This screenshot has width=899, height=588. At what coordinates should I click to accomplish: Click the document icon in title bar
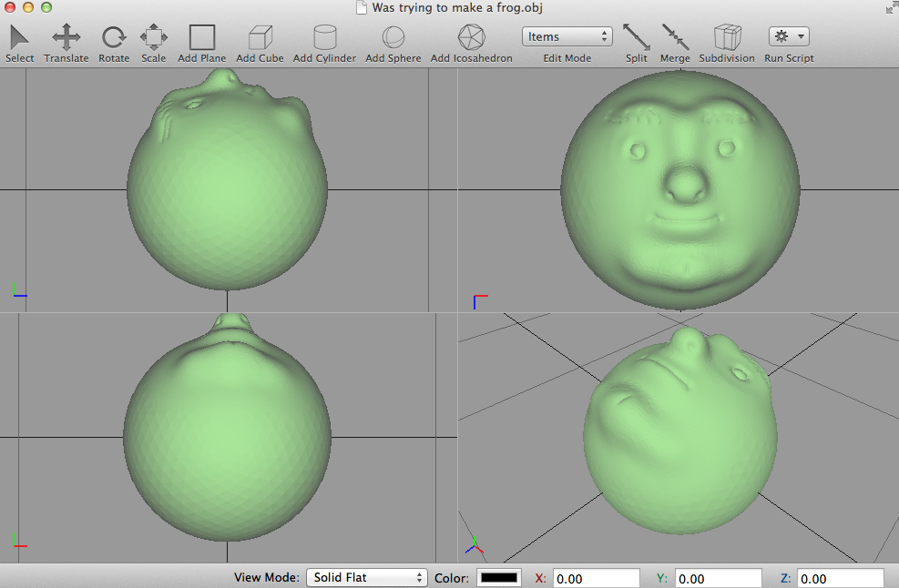(x=362, y=7)
